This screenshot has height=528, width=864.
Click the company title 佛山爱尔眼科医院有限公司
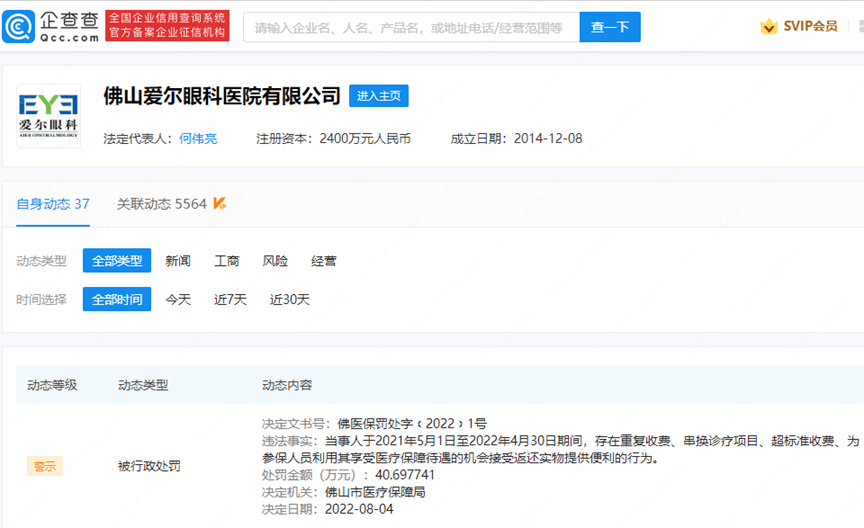click(x=222, y=96)
